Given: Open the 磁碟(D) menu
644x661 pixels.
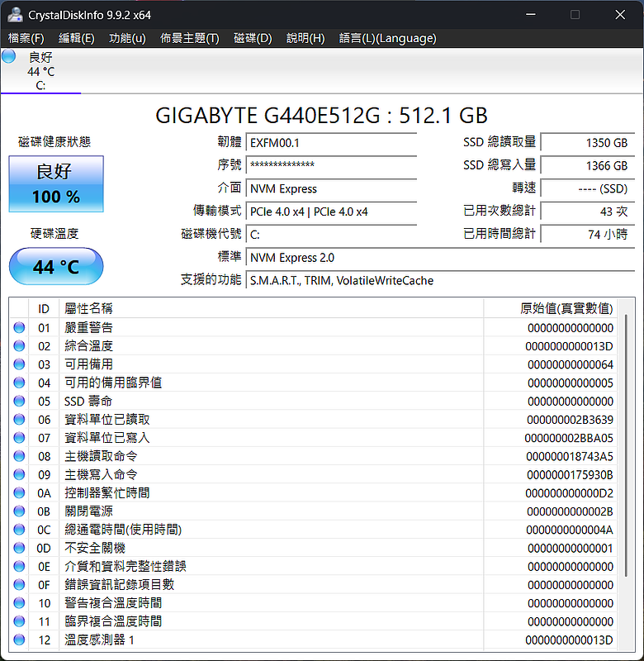Looking at the screenshot, I should [x=253, y=38].
